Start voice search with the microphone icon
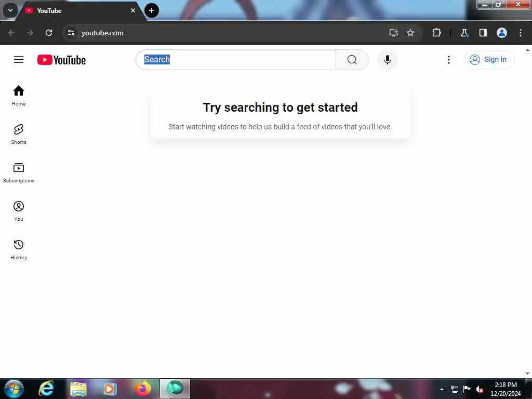 coord(387,60)
